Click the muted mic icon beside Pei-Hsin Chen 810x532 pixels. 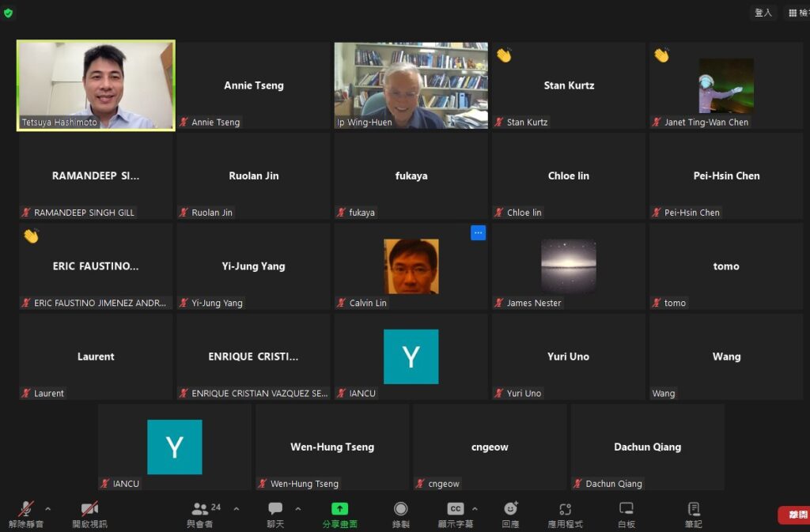656,213
